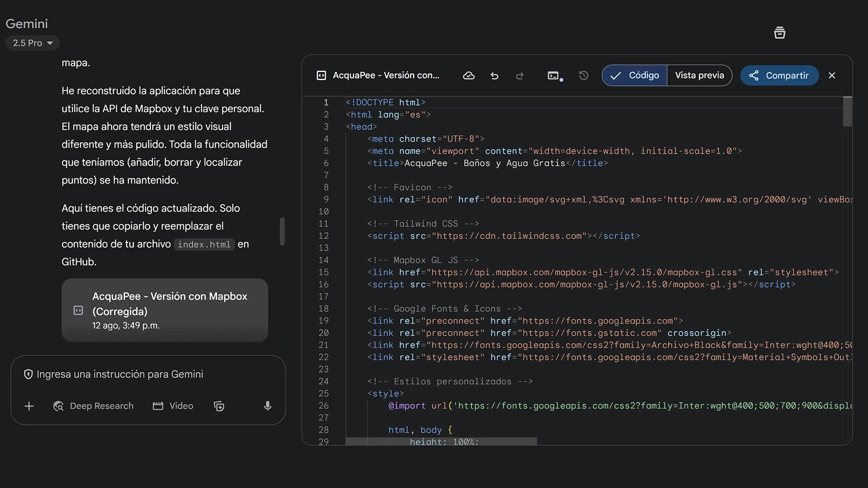Click the html lang="es" line

click(x=388, y=115)
